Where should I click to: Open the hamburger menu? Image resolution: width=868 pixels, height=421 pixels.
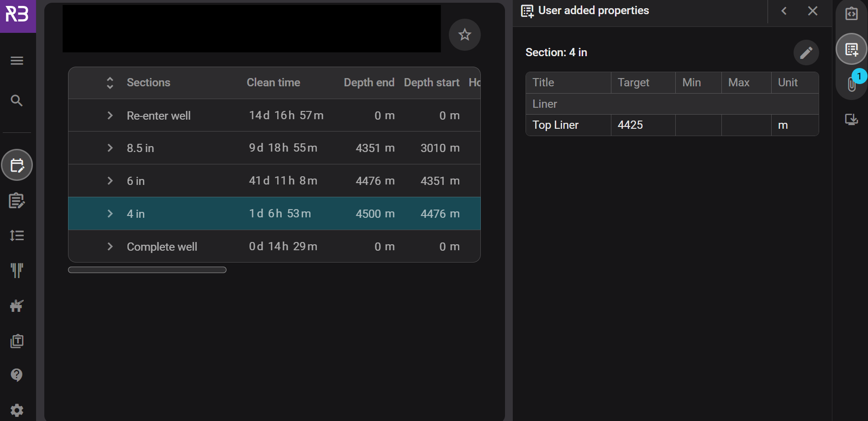coord(17,61)
